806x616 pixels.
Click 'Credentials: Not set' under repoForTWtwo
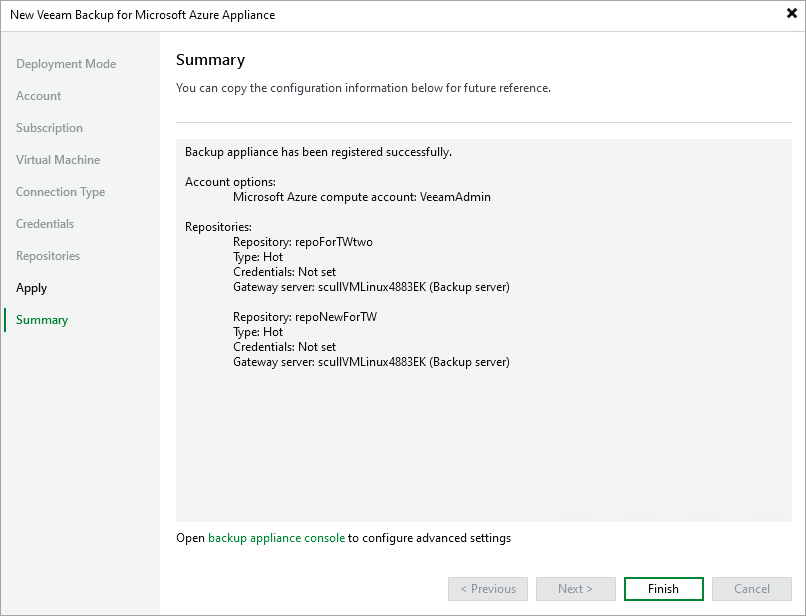pyautogui.click(x=284, y=272)
